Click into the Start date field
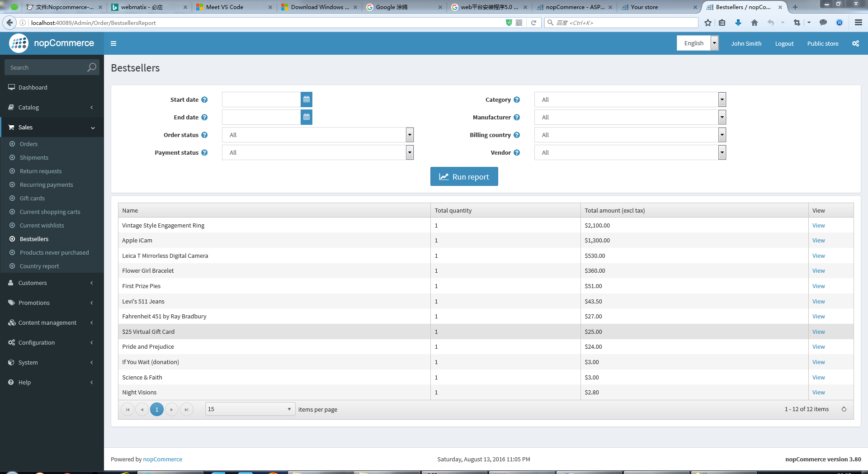This screenshot has width=868, height=474. pos(261,100)
